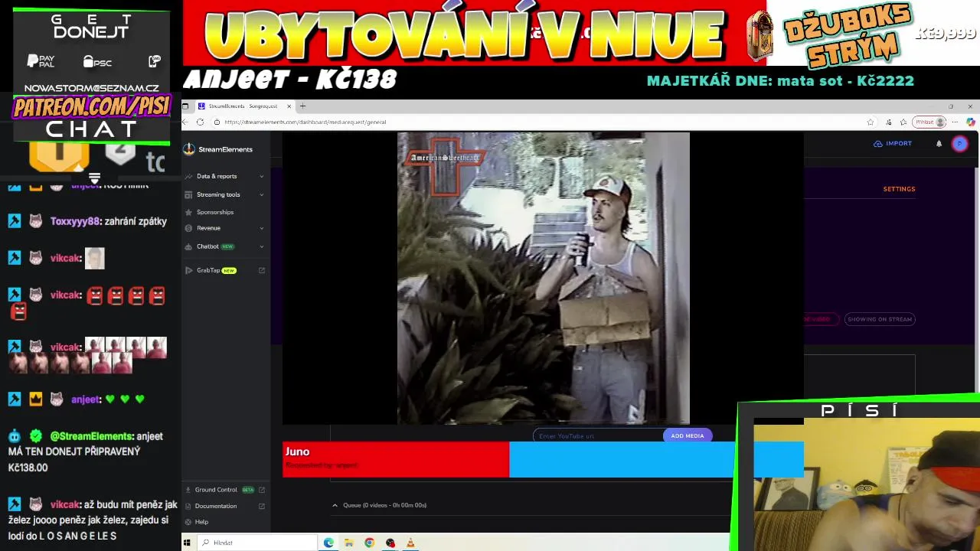Click the Data & reports sidebar icon
The width and height of the screenshot is (980, 551).
[x=188, y=176]
